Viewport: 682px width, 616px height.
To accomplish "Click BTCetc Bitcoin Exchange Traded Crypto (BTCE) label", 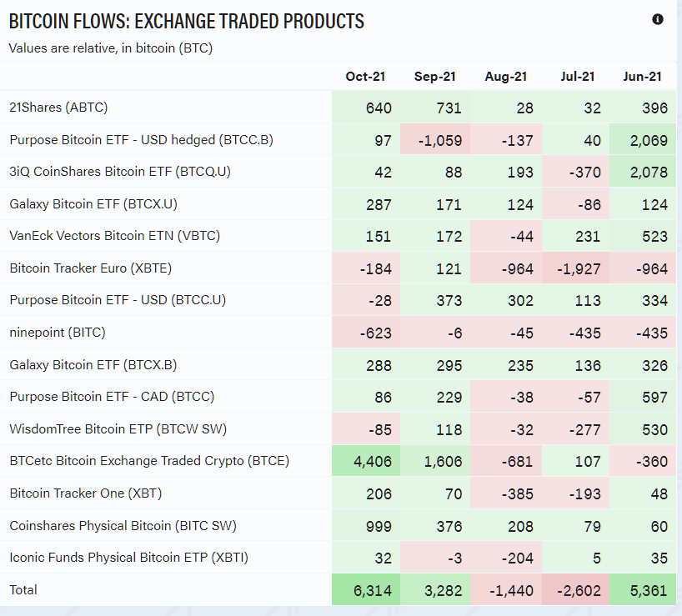I will click(x=149, y=461).
